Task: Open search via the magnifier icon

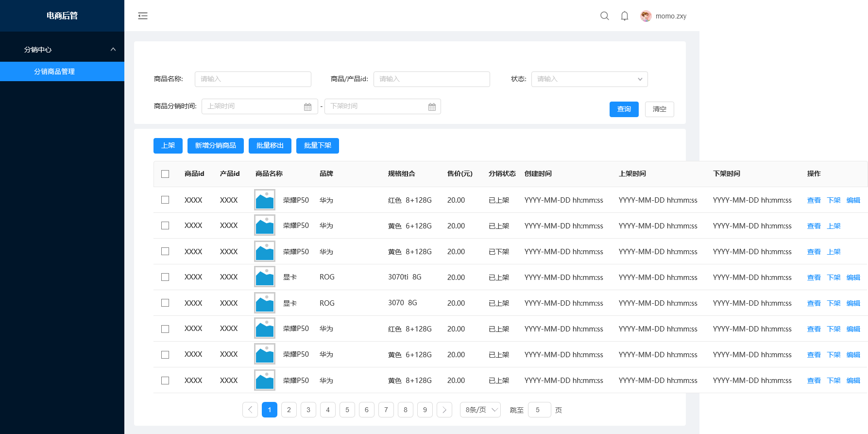Action: 605,16
